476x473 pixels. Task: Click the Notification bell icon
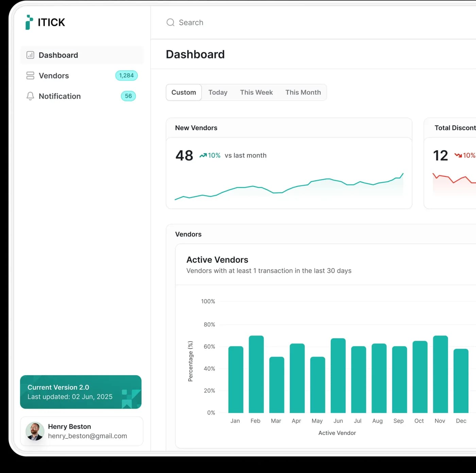(x=30, y=96)
